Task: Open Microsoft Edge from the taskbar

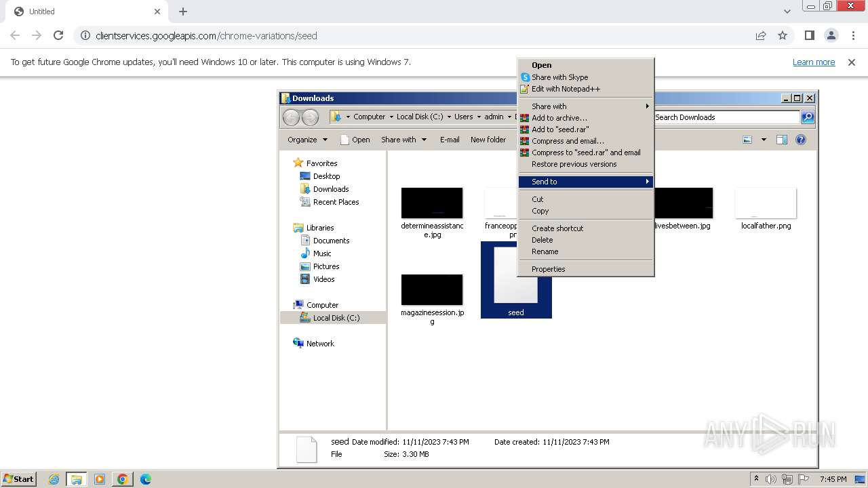Action: 145,479
